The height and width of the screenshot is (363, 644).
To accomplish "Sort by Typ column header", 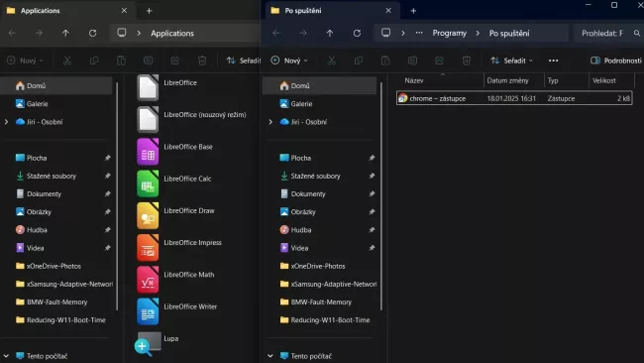I will point(567,80).
